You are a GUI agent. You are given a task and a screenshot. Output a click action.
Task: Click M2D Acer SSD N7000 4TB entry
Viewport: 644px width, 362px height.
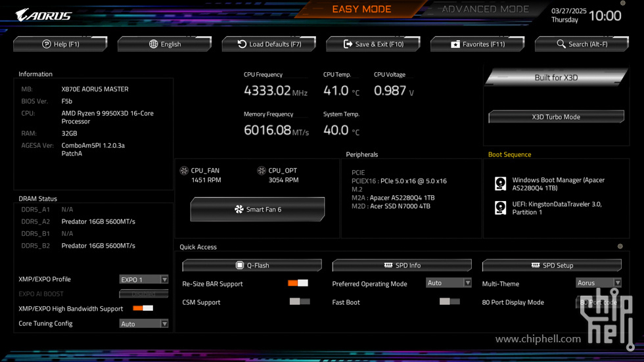coord(391,206)
